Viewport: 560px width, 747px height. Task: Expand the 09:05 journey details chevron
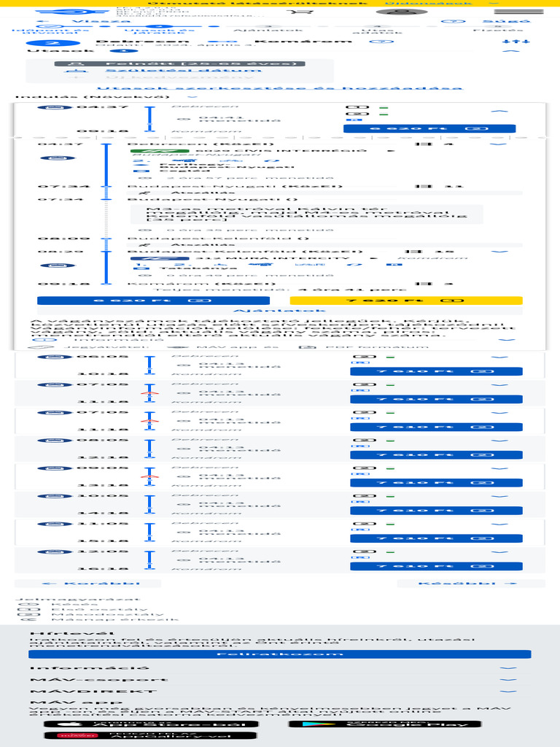499,469
